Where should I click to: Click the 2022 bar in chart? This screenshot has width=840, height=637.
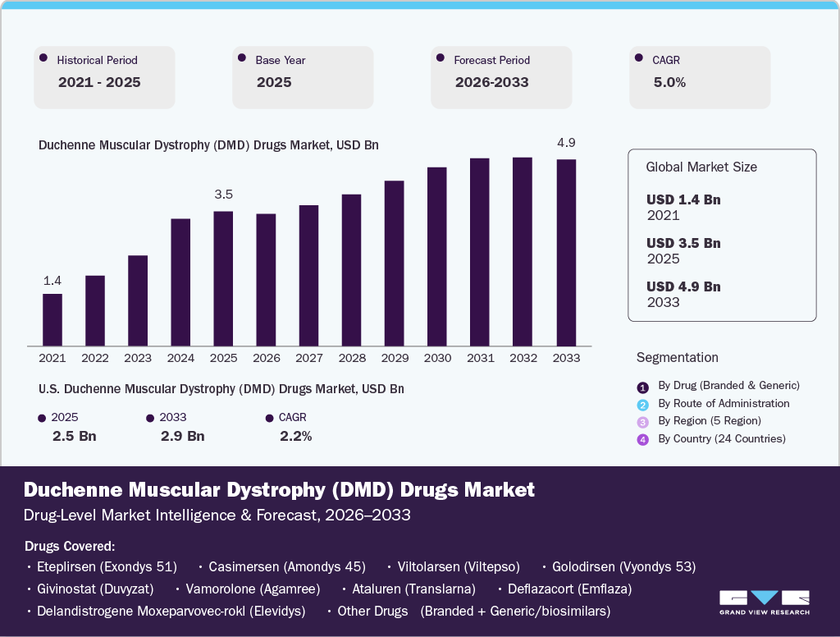point(95,310)
